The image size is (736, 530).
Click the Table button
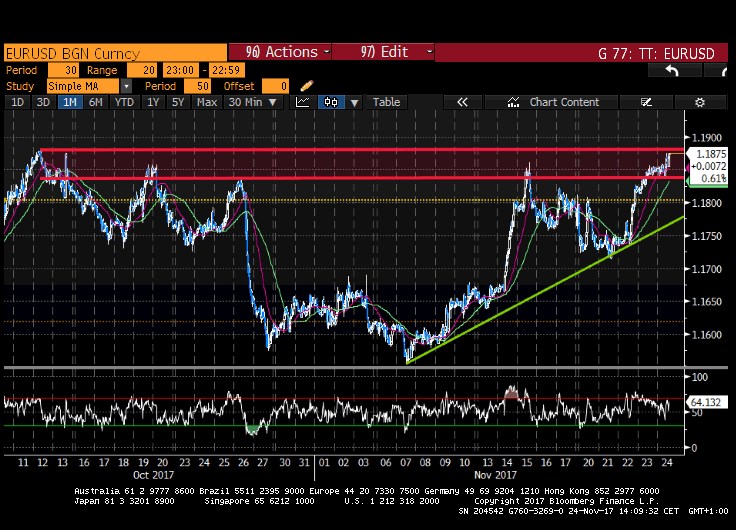(x=386, y=102)
